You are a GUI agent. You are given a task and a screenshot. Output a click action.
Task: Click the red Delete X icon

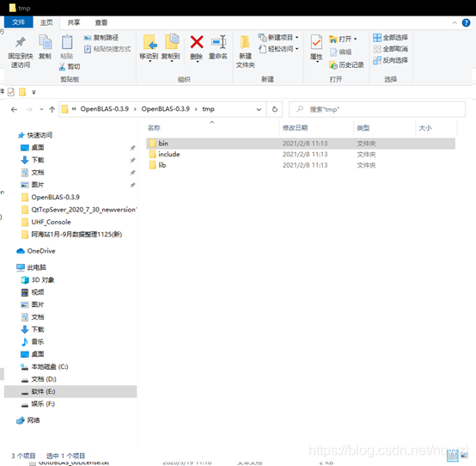coord(197,42)
